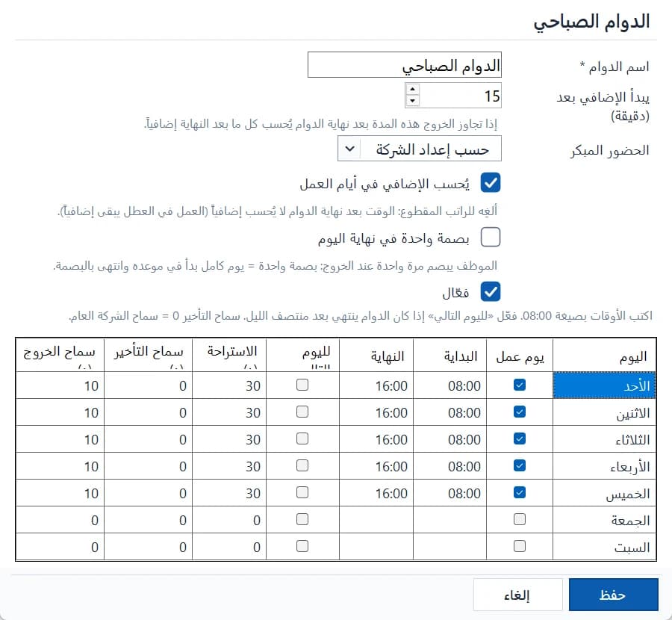
Task: Select the الجمعة day cell
Action: click(x=604, y=520)
